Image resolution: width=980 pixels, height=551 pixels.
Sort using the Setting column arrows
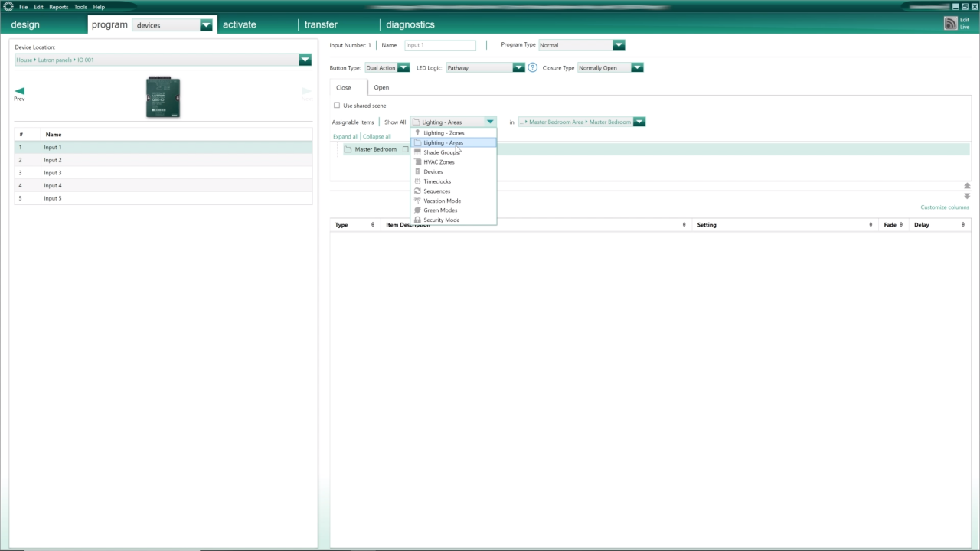pos(871,225)
